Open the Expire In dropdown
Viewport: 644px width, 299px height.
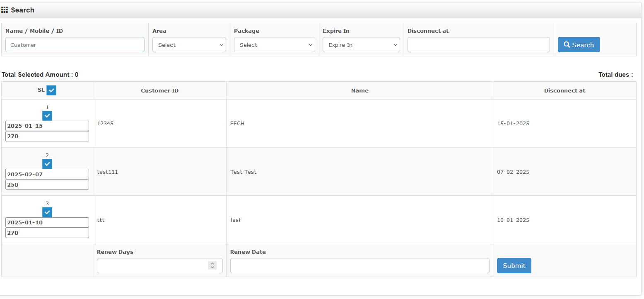click(x=361, y=45)
